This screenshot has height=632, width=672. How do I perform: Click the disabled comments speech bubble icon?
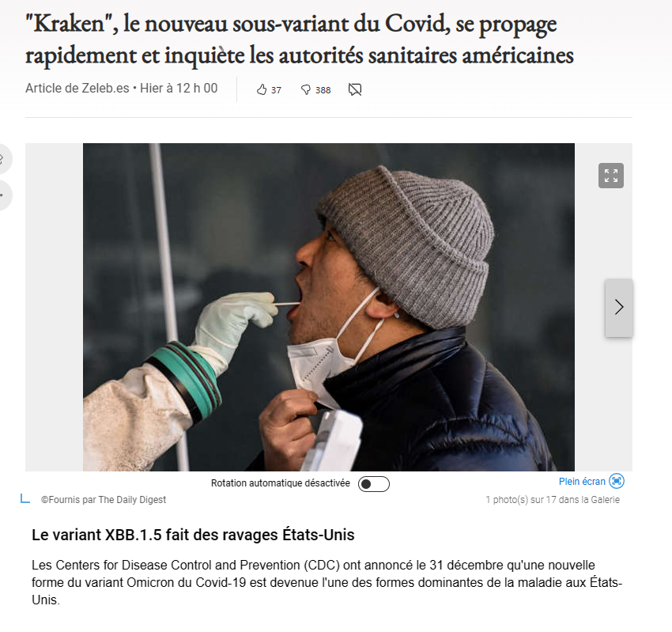coord(355,89)
